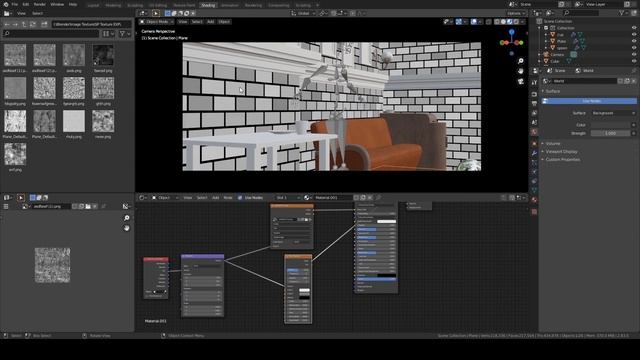Open node editor Node menu
Screen dimensions: 640x360
228,198
